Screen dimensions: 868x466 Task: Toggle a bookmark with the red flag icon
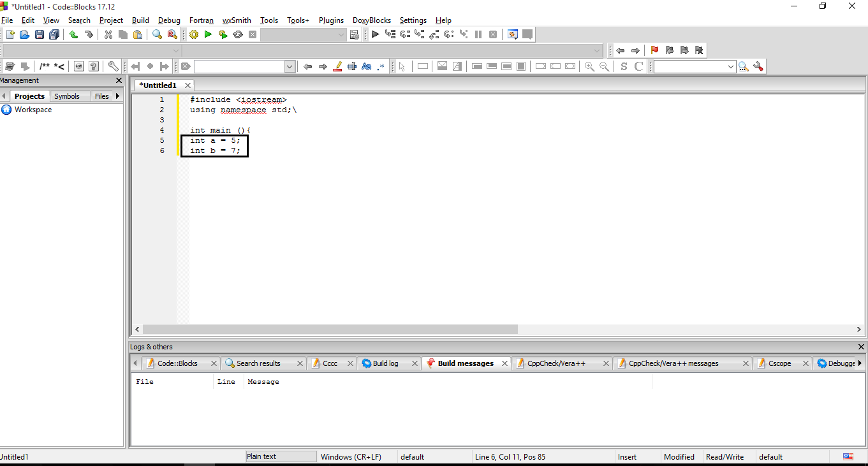[654, 50]
